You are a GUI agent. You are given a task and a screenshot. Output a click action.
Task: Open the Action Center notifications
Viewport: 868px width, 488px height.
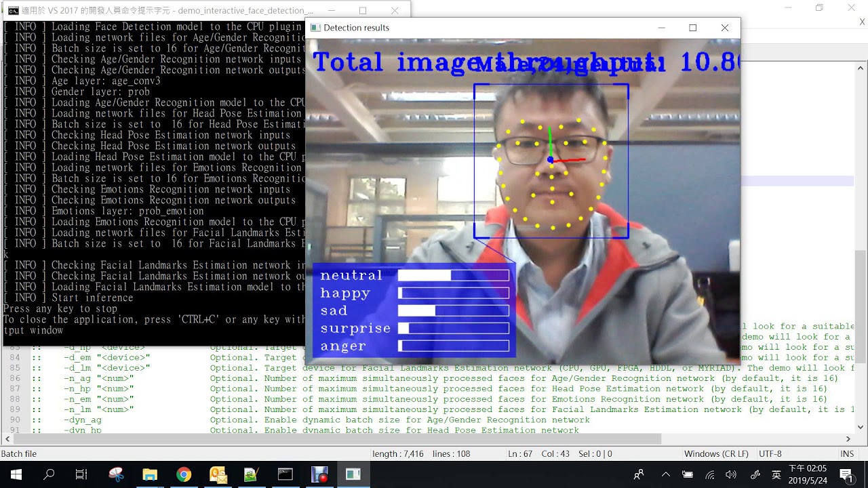[846, 474]
